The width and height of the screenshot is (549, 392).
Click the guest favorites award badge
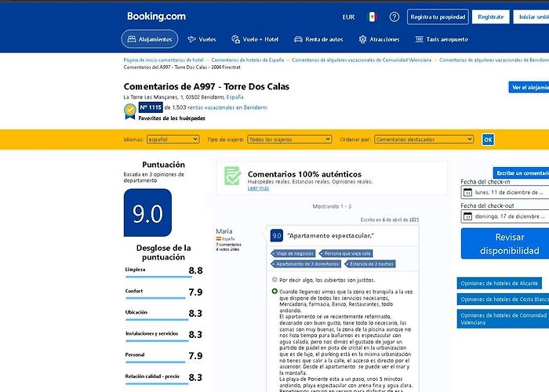130,111
